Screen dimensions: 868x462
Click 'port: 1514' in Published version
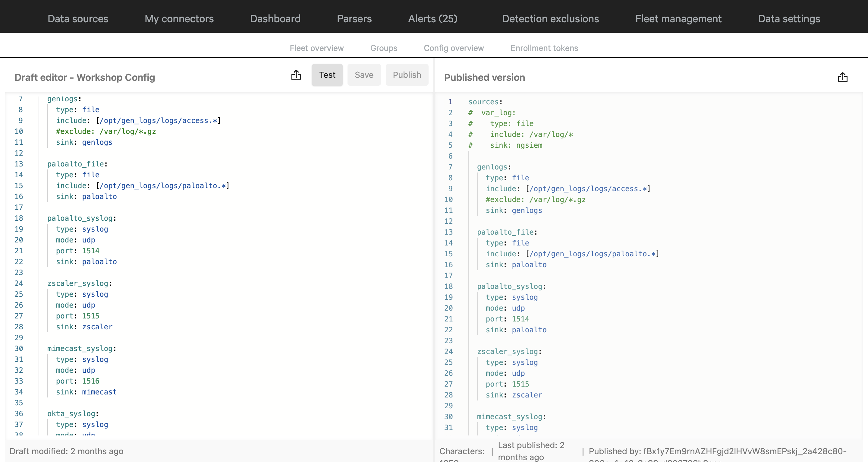[x=507, y=319]
